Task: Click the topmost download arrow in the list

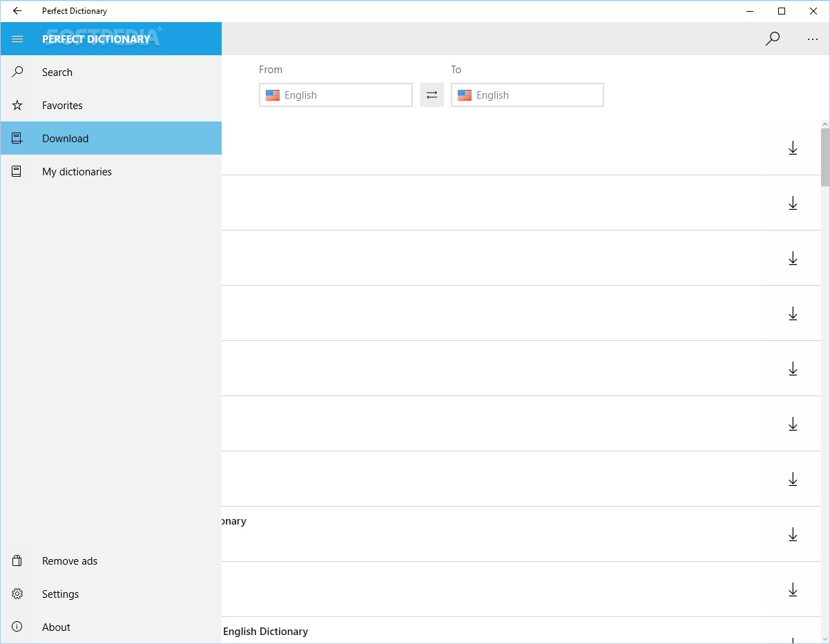Action: click(793, 148)
